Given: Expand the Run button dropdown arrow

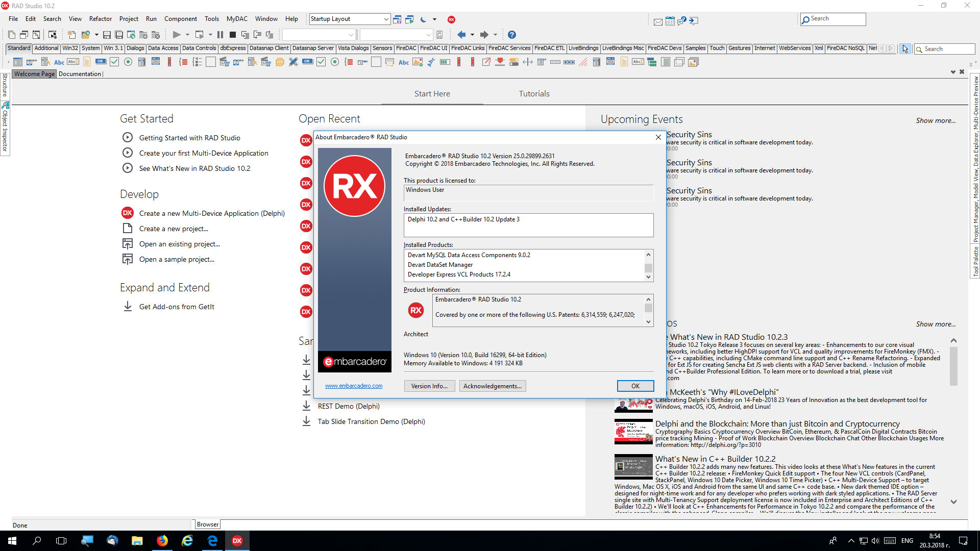Looking at the screenshot, I should [x=187, y=35].
